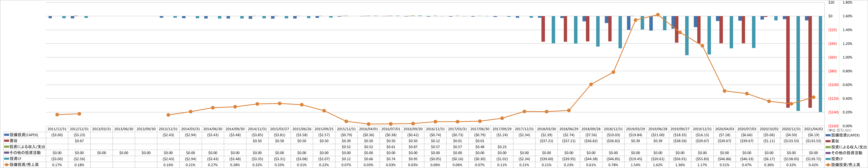Select the red 買収 bar for 2020/12/31
The image size is (868, 168).
tap(788, 62)
